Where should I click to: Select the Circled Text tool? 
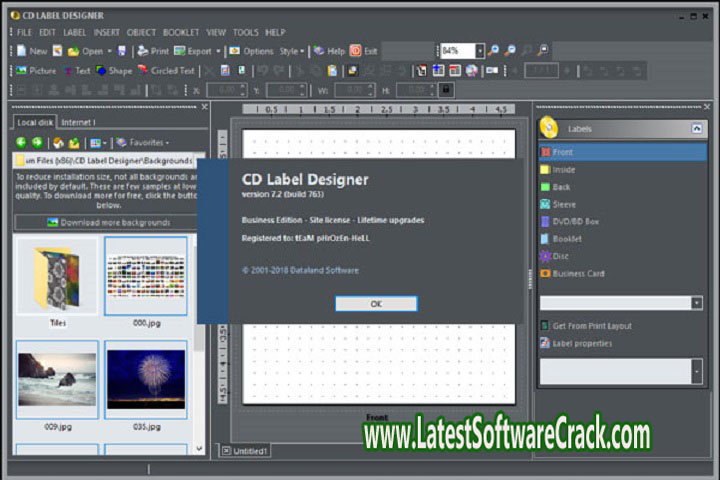click(x=166, y=71)
